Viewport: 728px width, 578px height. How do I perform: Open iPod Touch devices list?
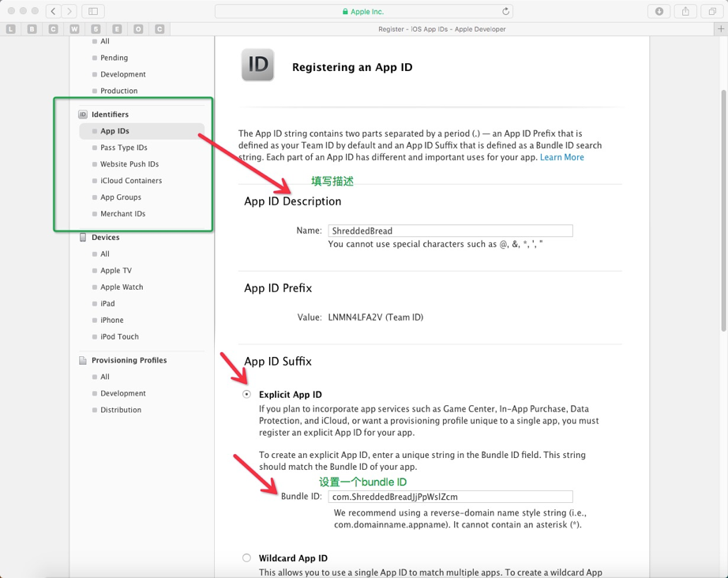tap(119, 336)
